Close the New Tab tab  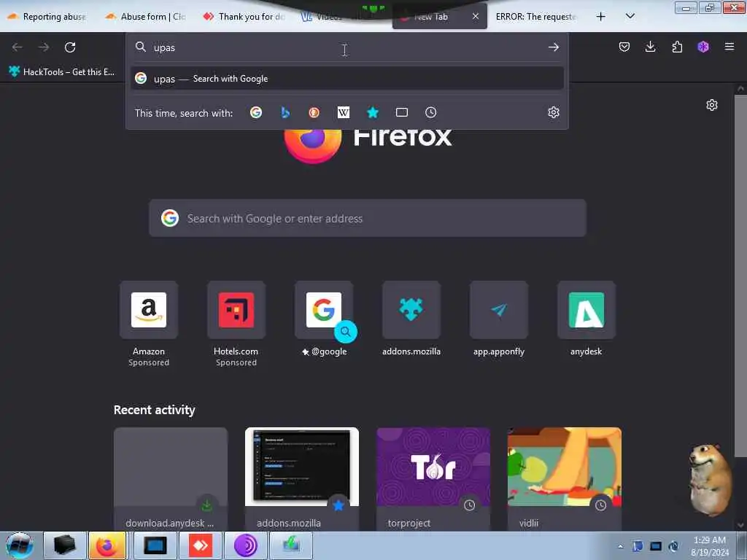coord(476,16)
